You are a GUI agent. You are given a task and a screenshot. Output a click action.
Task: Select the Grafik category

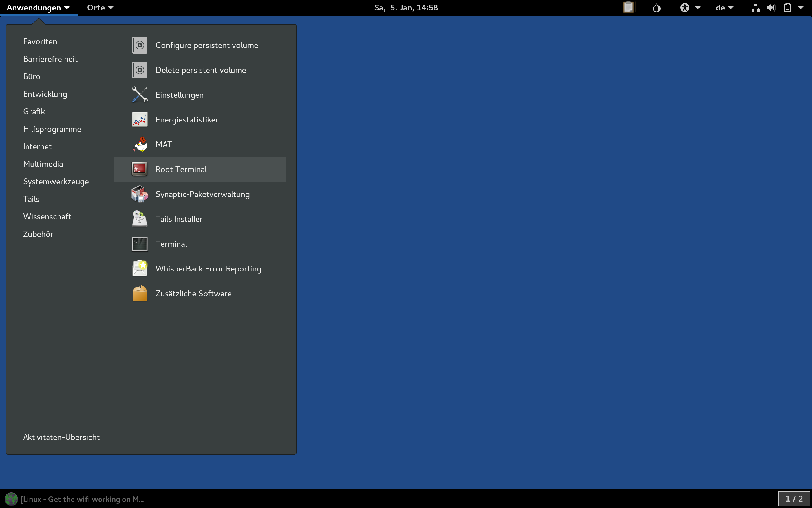click(34, 111)
